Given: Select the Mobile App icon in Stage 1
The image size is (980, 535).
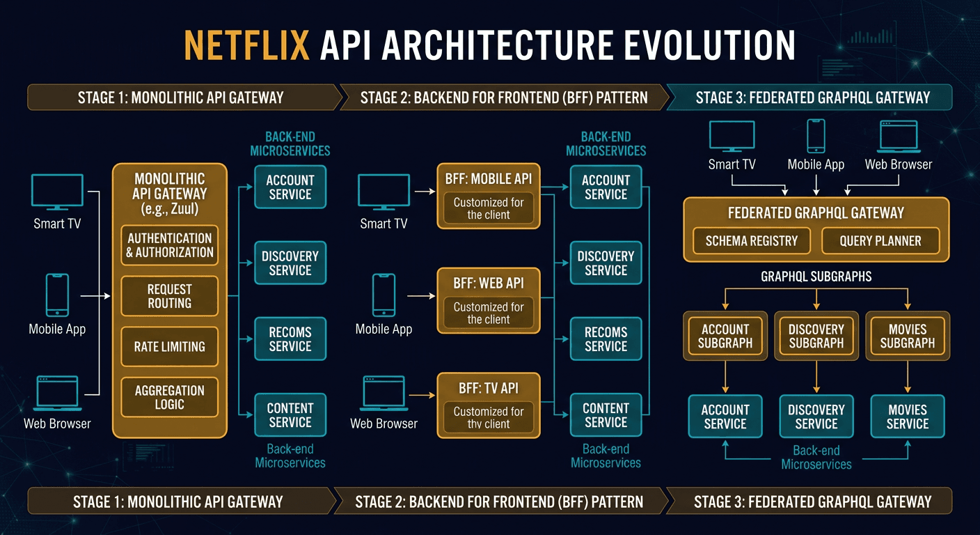Looking at the screenshot, I should click(57, 295).
